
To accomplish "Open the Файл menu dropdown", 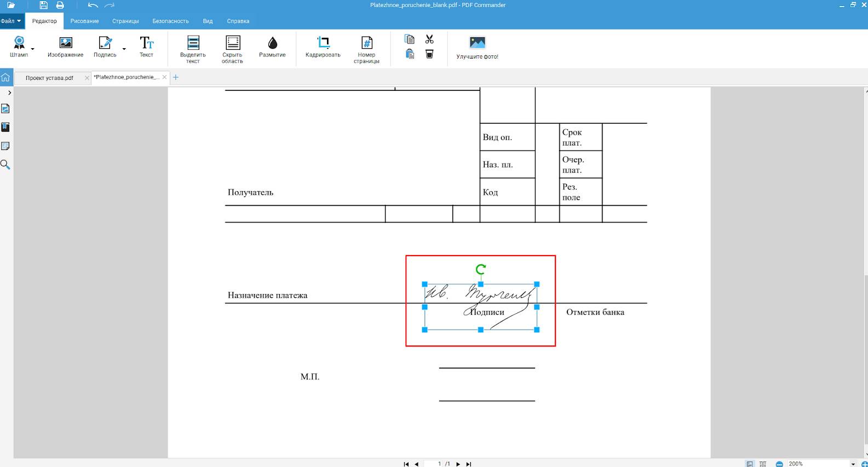I will (x=11, y=21).
